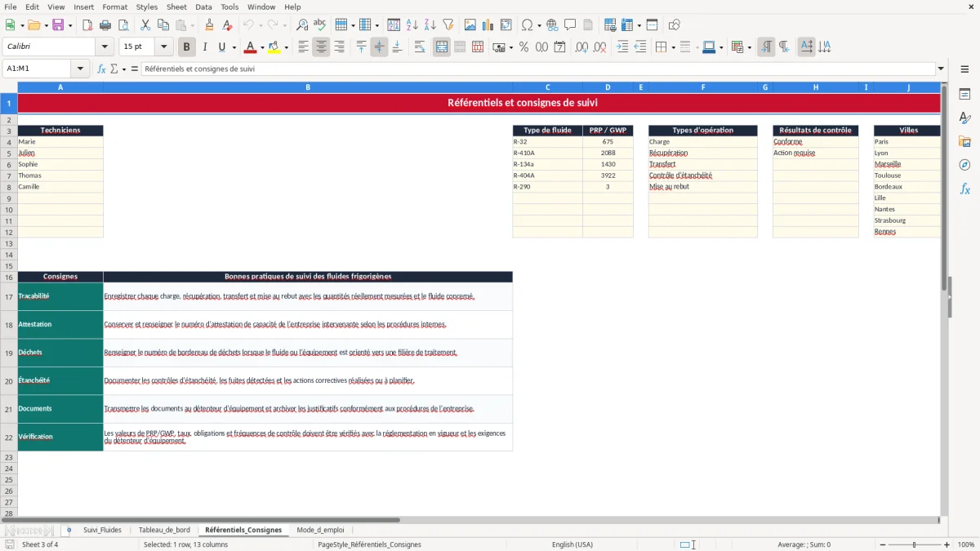The width and height of the screenshot is (980, 551).
Task: Click the AutoFilter funnel icon
Action: [x=448, y=25]
